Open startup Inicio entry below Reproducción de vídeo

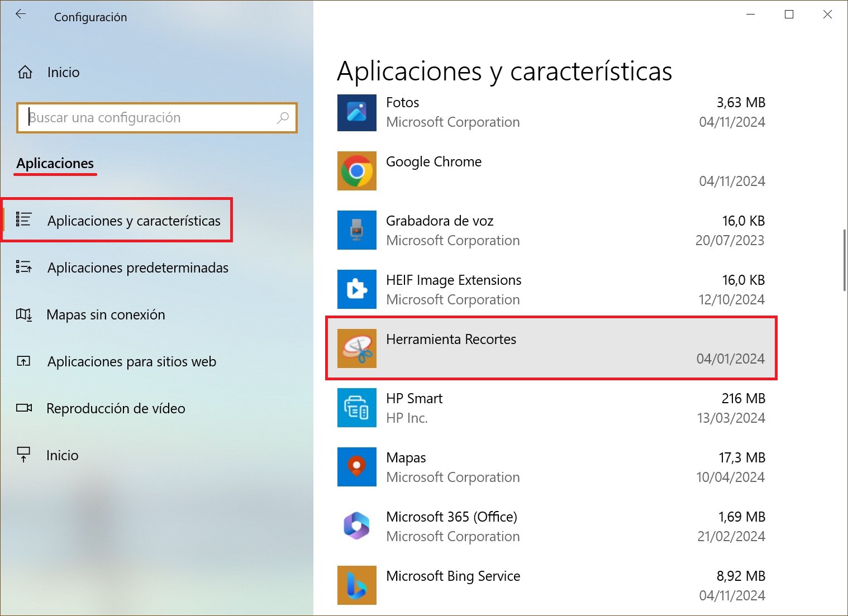point(62,455)
